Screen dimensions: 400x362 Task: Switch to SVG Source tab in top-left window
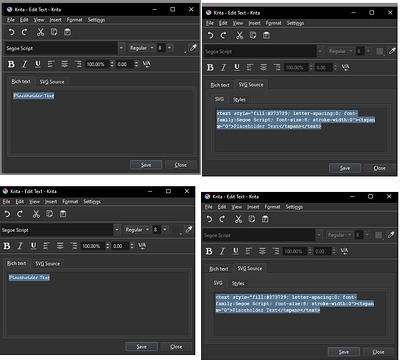click(x=52, y=82)
